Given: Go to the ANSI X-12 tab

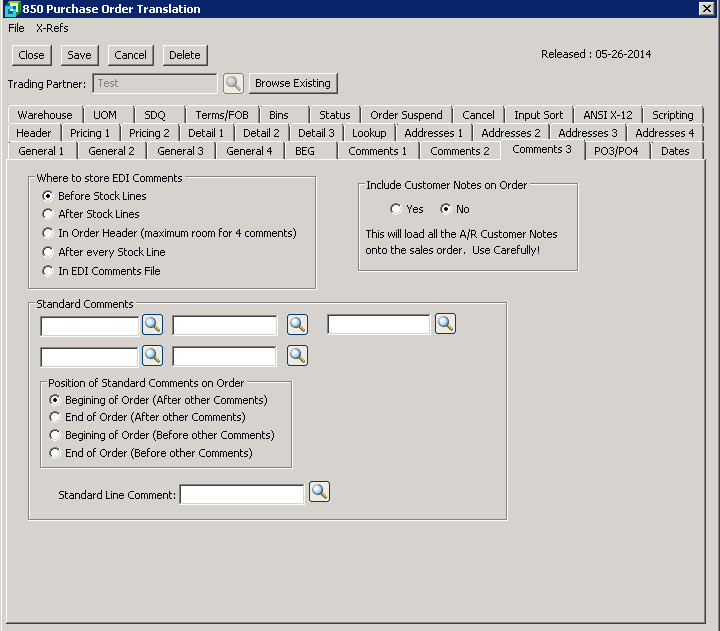Looking at the screenshot, I should 608,115.
